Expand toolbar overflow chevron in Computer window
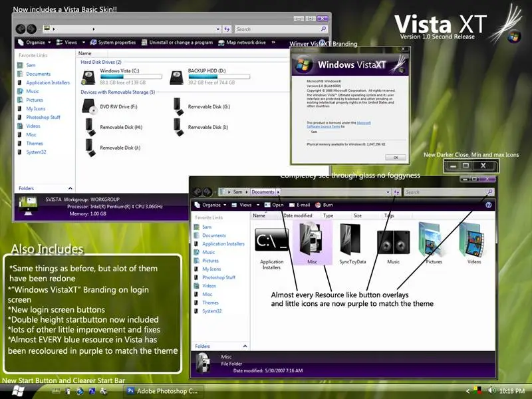The image size is (532, 399). point(273,43)
